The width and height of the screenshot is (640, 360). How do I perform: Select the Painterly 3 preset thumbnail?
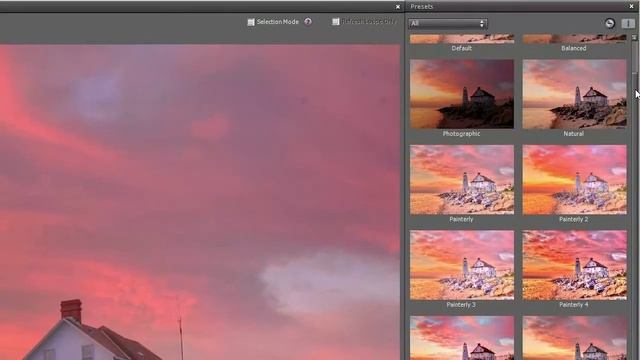tap(462, 265)
